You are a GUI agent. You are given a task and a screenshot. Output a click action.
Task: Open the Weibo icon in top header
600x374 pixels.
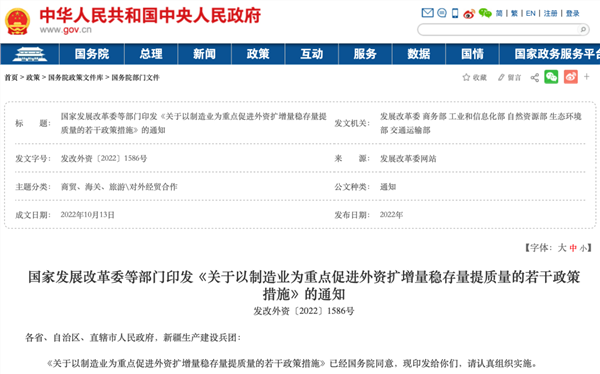pos(469,14)
